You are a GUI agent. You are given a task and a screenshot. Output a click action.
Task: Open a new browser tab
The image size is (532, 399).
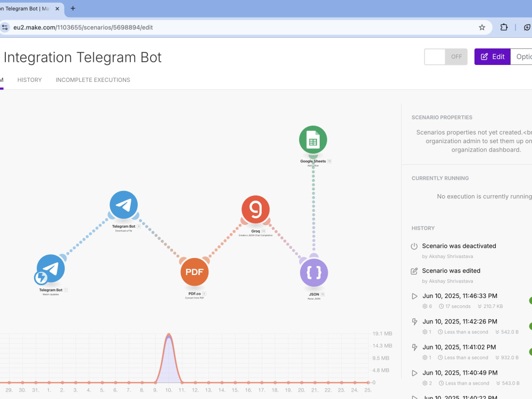pyautogui.click(x=73, y=9)
